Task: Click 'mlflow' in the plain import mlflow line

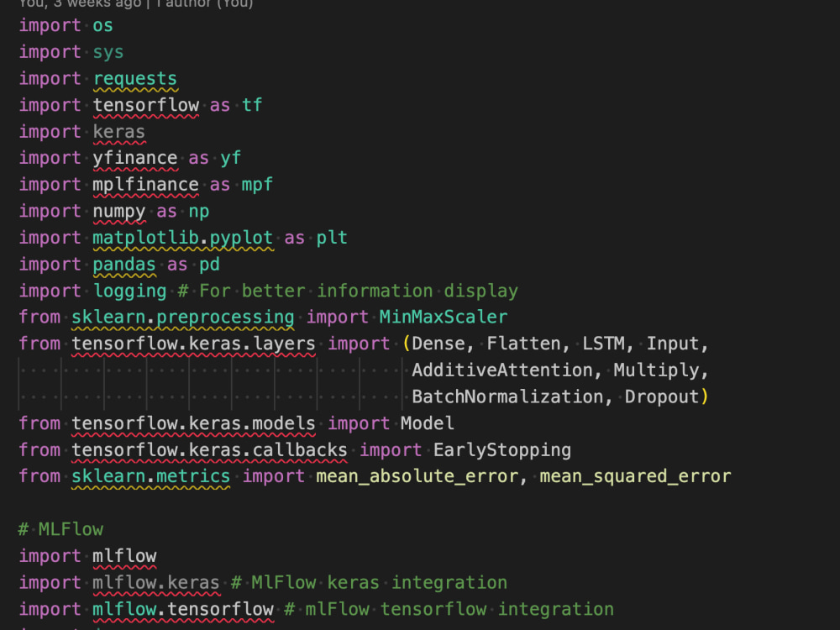Action: [x=124, y=557]
